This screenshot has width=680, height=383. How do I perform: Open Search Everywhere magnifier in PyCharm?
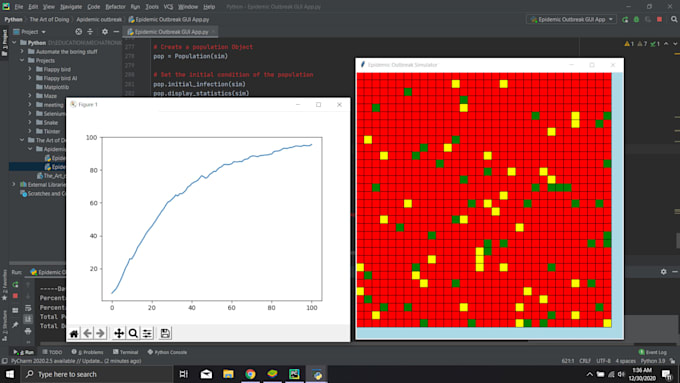pyautogui.click(x=674, y=20)
